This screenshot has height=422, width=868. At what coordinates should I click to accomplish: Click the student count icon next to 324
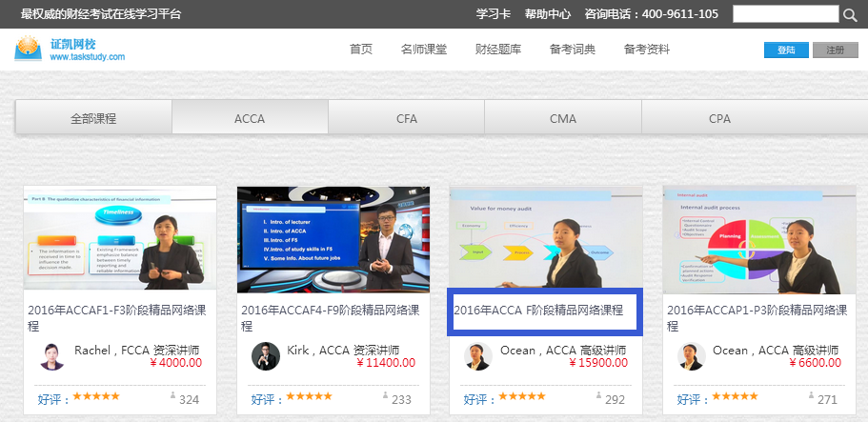pos(172,396)
